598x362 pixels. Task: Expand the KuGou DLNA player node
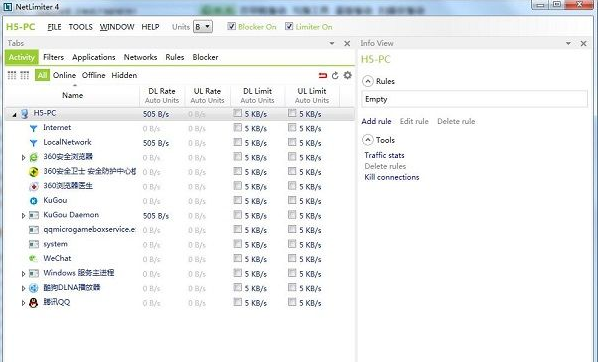click(23, 288)
